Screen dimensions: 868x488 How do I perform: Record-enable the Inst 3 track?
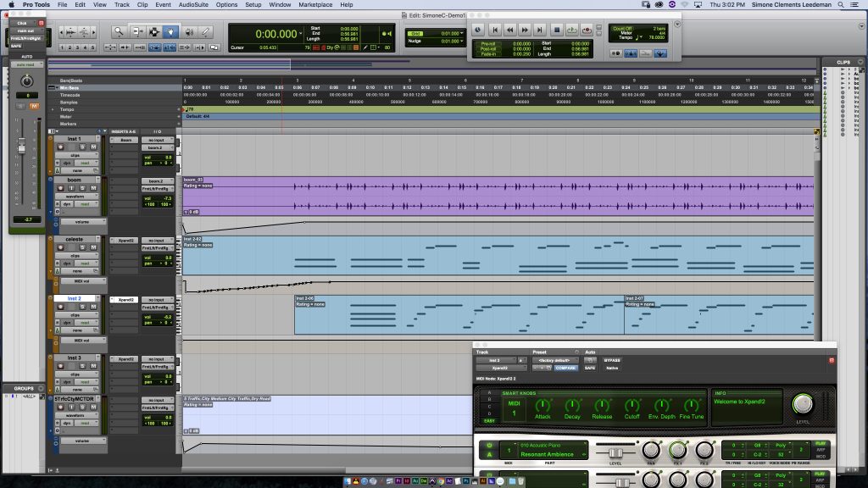click(x=60, y=366)
